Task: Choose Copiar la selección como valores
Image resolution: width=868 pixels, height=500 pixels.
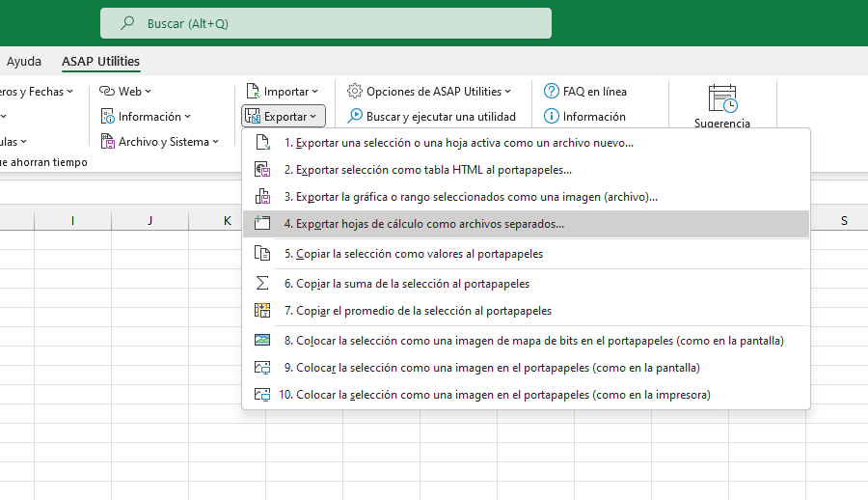Action: pyautogui.click(x=526, y=254)
